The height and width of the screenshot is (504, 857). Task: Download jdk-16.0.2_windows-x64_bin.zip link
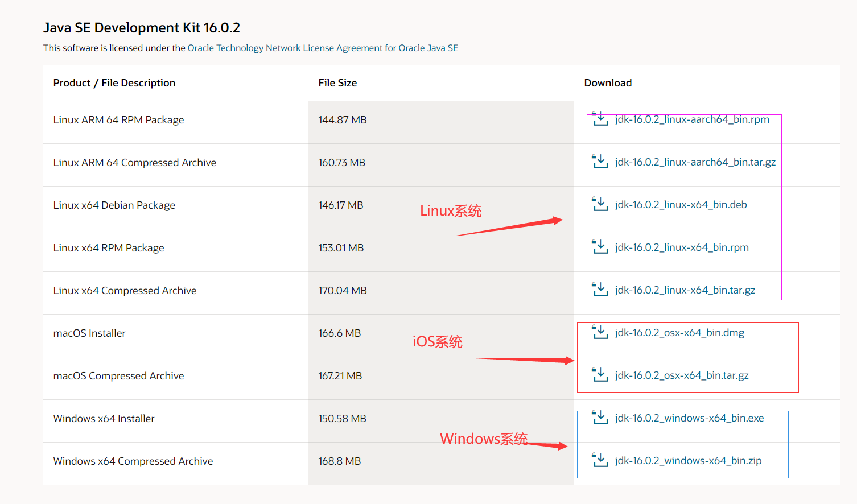coord(689,461)
